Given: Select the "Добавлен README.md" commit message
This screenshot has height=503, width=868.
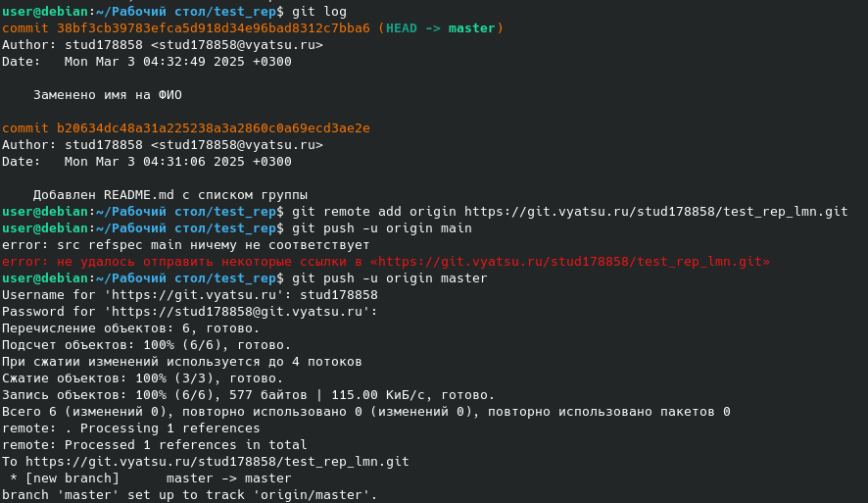Looking at the screenshot, I should tap(169, 194).
